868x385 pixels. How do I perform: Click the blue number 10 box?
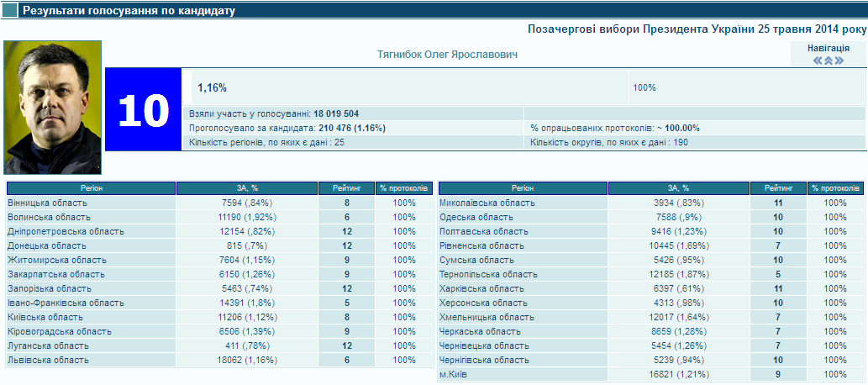tap(144, 109)
